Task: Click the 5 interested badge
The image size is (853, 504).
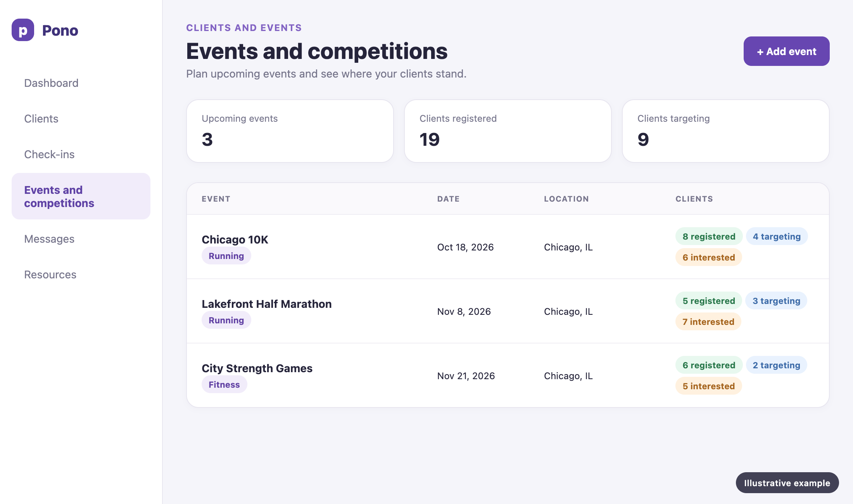Action: (x=709, y=386)
